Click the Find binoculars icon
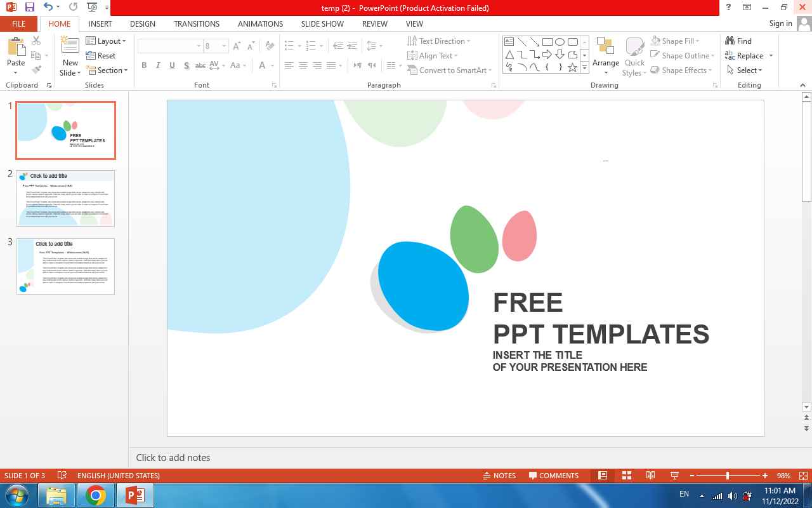Viewport: 812px width, 508px height. [x=730, y=41]
